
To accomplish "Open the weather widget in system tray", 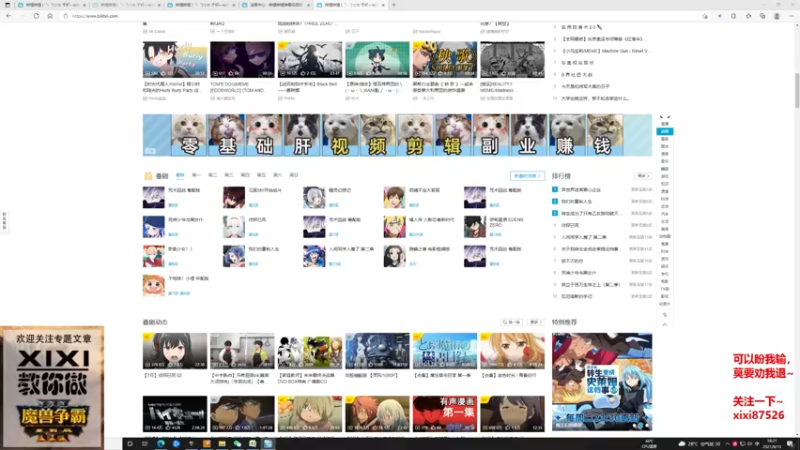I will (x=699, y=444).
